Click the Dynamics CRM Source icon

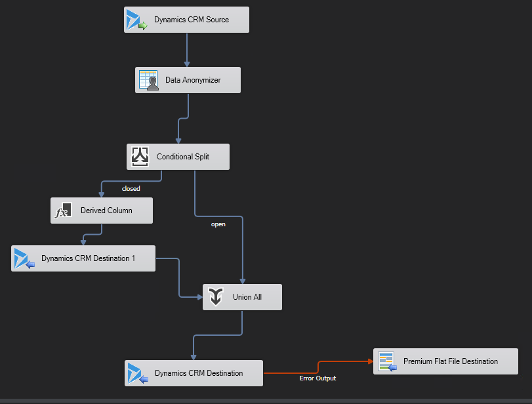136,20
